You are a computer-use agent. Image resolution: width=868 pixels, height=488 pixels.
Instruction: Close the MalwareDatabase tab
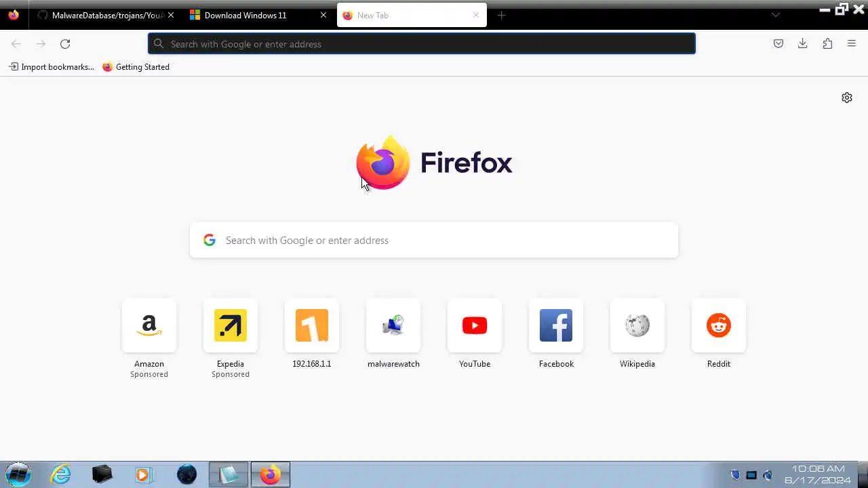pyautogui.click(x=171, y=15)
